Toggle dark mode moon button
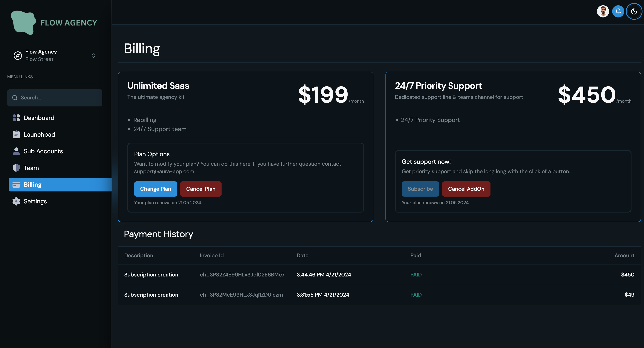The width and height of the screenshot is (644, 348). click(634, 12)
